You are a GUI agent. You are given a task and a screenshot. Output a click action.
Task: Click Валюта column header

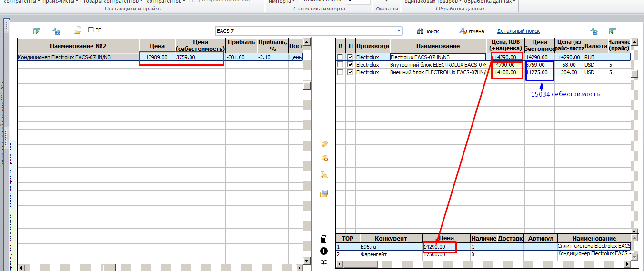click(596, 46)
